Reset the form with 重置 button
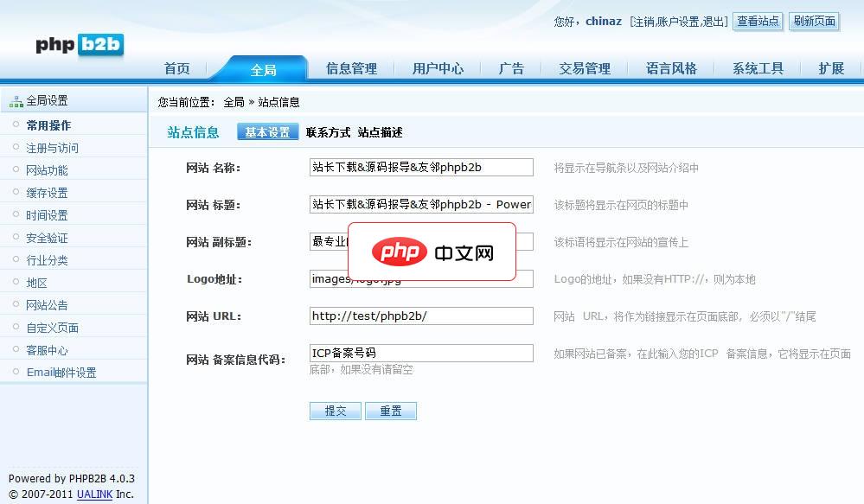Viewport: 864px width, 504px height. point(391,411)
